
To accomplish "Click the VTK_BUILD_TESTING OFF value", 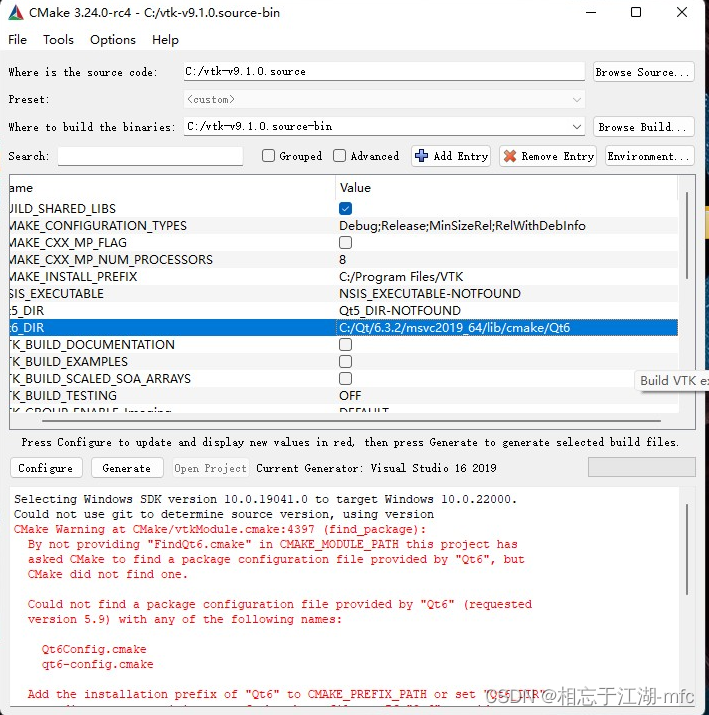I will [x=350, y=395].
